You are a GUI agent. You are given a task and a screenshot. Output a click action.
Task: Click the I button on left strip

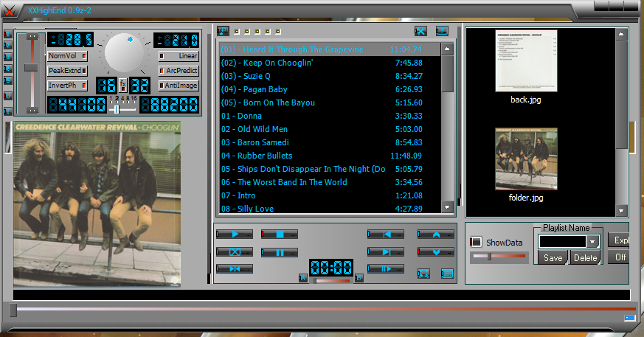click(x=7, y=111)
